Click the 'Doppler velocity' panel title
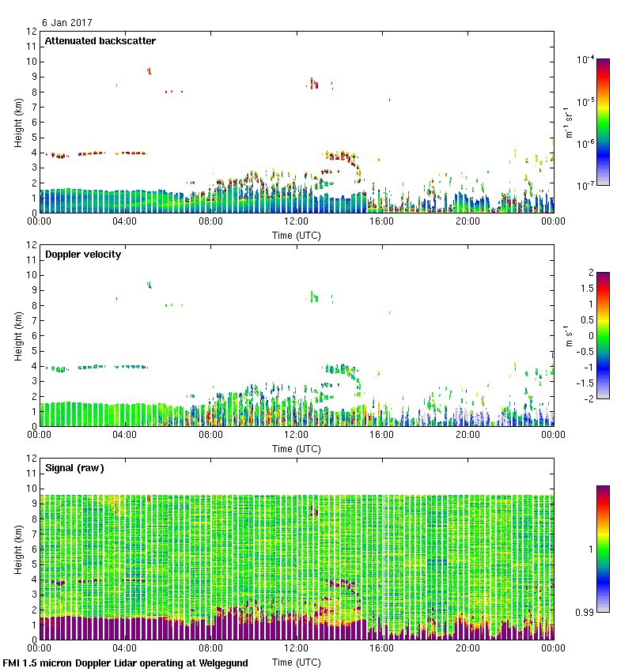Image resolution: width=617 pixels, height=672 pixels. pyautogui.click(x=83, y=254)
